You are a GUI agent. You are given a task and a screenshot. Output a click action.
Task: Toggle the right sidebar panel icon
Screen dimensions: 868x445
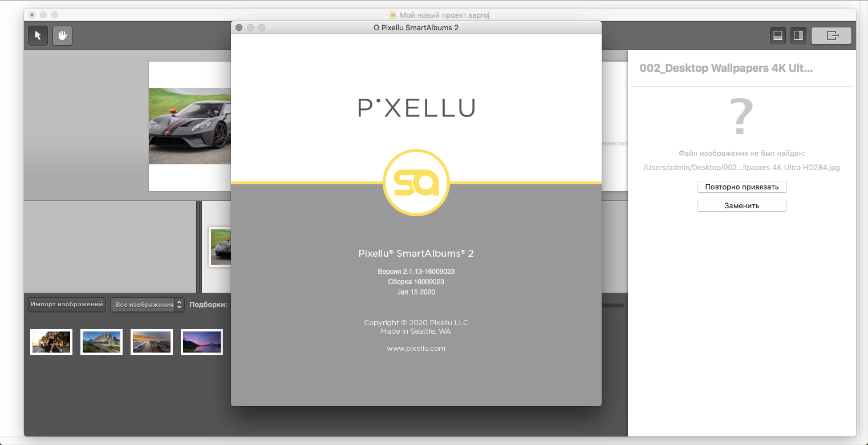pyautogui.click(x=798, y=35)
